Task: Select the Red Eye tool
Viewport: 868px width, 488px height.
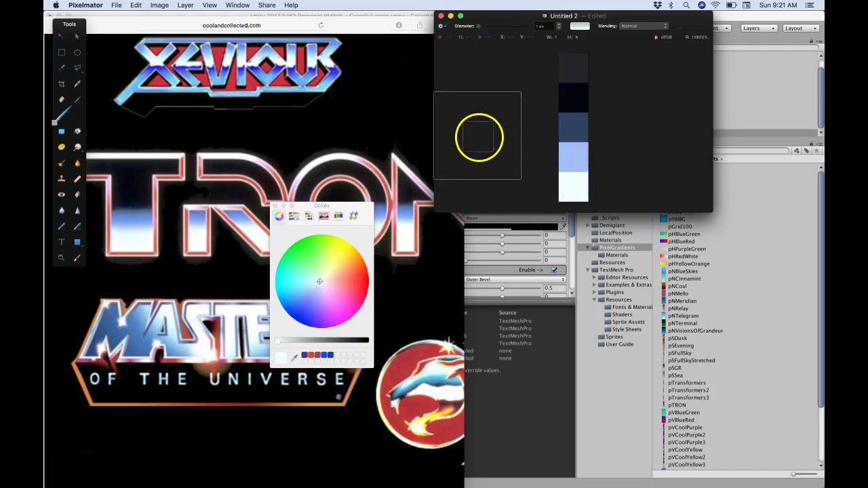Action: pyautogui.click(x=62, y=195)
